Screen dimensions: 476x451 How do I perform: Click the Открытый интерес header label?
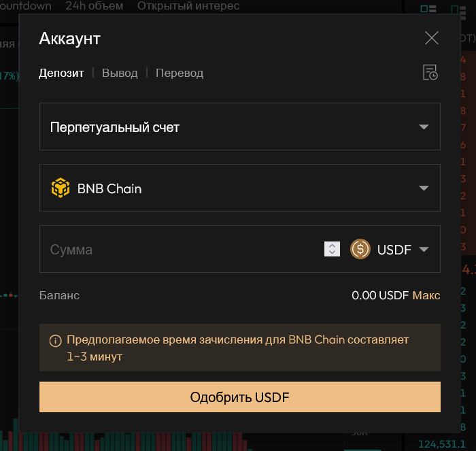(x=188, y=6)
